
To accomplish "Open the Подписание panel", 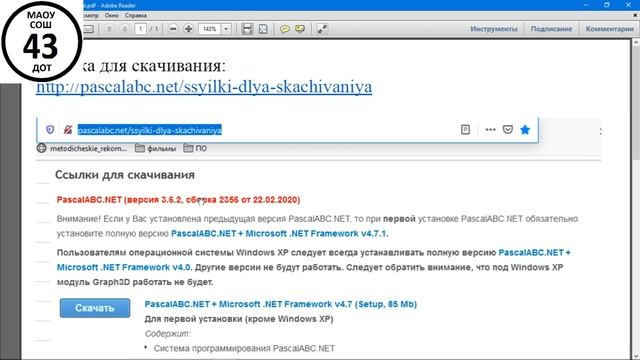I will pyautogui.click(x=551, y=29).
